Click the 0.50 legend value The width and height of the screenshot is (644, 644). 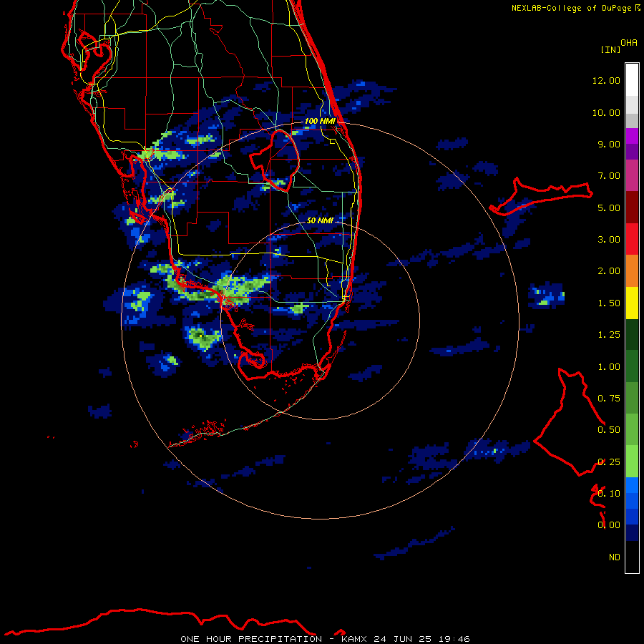pos(609,430)
